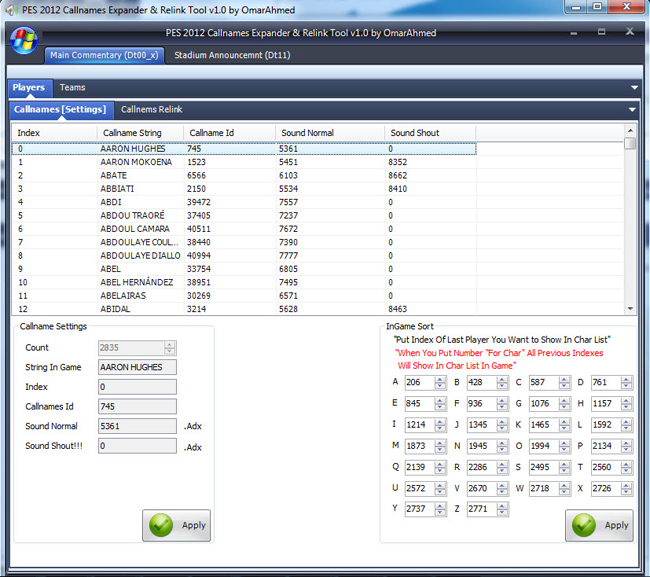
Task: Select the ABDI row
Action: pos(244,202)
